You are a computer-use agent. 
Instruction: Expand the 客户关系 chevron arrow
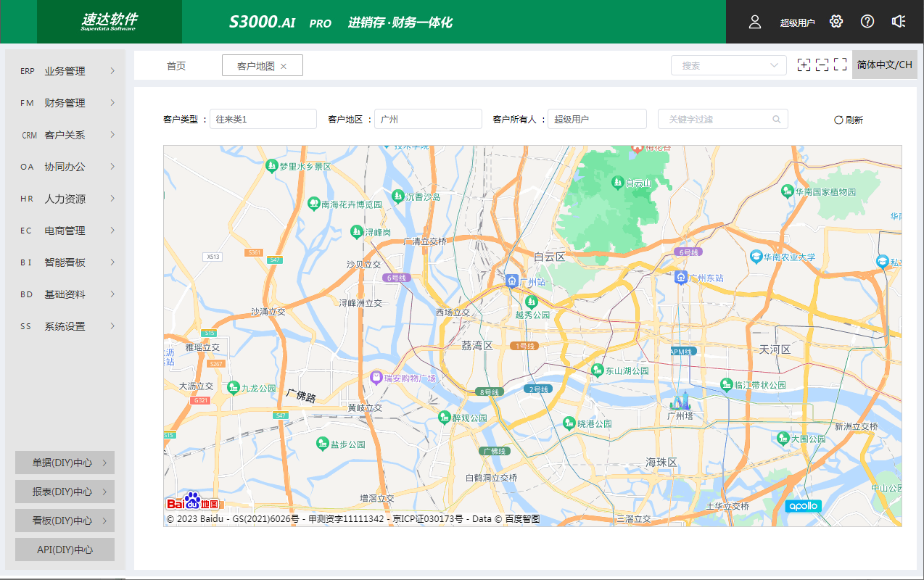(112, 134)
